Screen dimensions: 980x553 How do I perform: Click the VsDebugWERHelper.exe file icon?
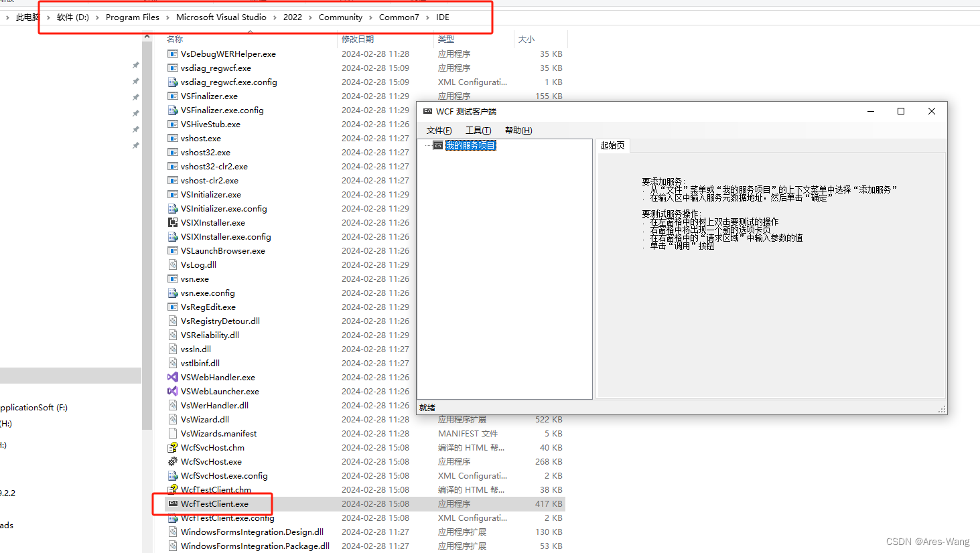(x=173, y=54)
